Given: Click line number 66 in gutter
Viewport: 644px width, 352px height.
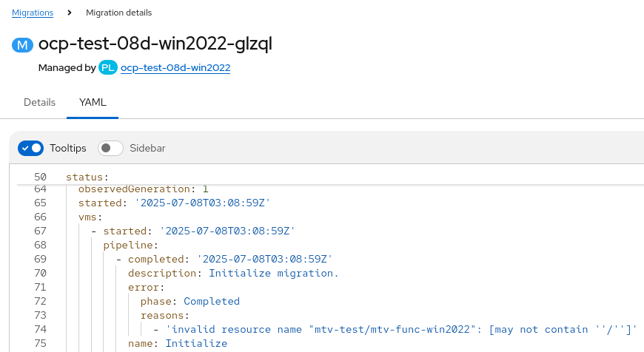Looking at the screenshot, I should point(40,217).
